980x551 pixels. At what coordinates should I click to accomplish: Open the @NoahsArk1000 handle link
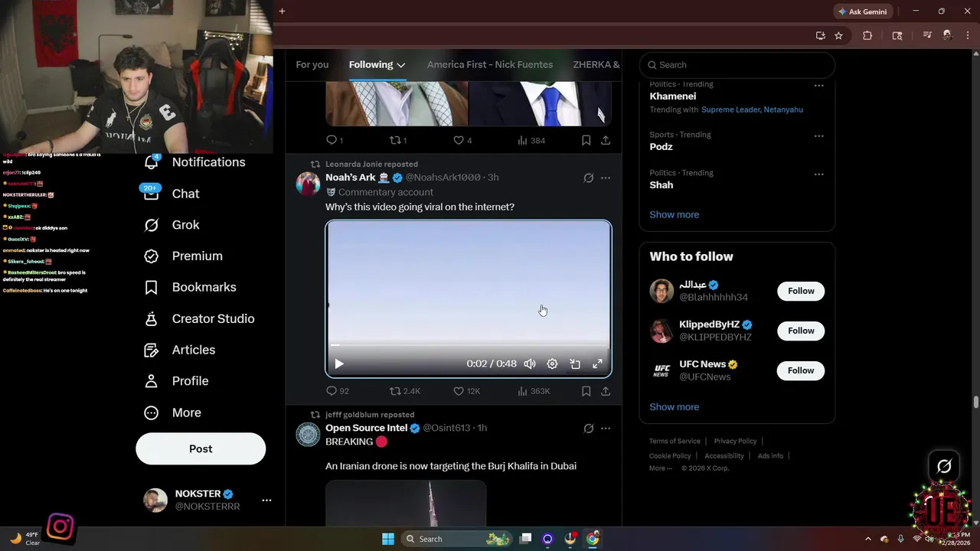(x=443, y=178)
